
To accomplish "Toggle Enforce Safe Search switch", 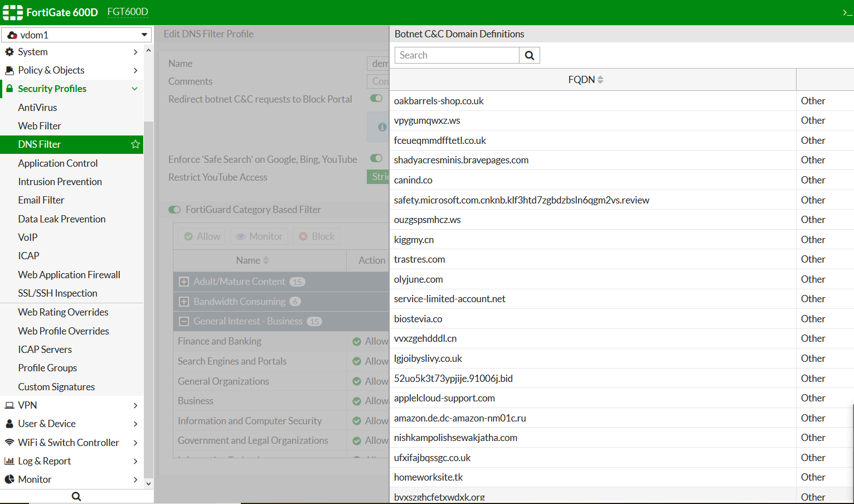I will 377,159.
